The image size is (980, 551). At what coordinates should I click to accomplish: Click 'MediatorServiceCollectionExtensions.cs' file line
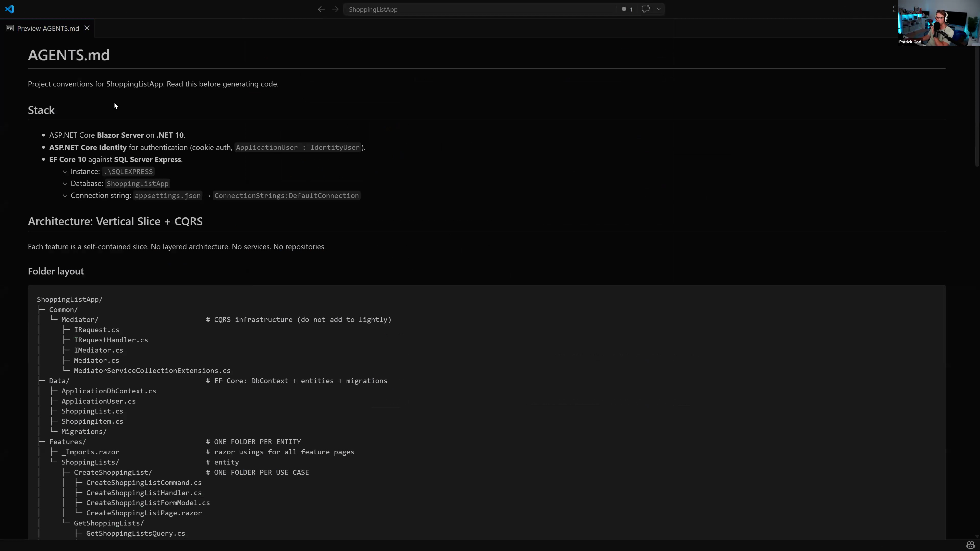tap(152, 370)
